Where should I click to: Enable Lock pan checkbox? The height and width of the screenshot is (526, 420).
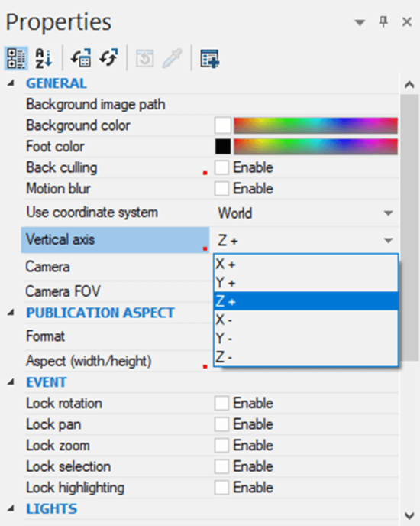point(221,424)
